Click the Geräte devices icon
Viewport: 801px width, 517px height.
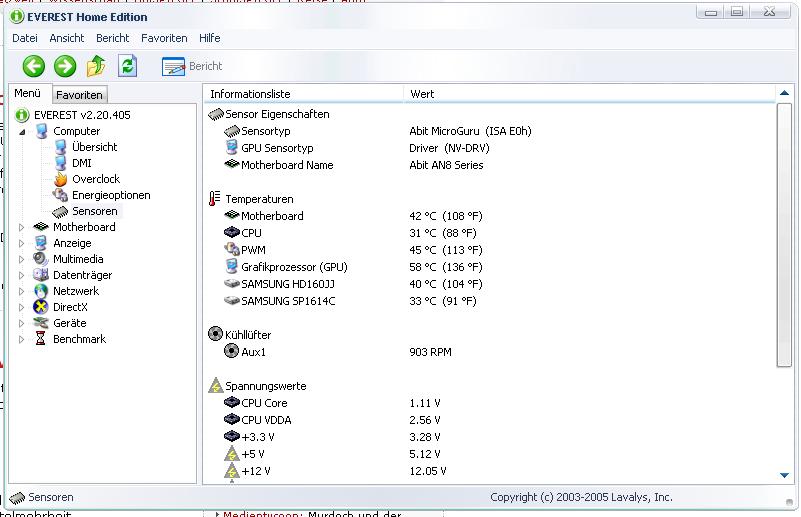pyautogui.click(x=41, y=323)
